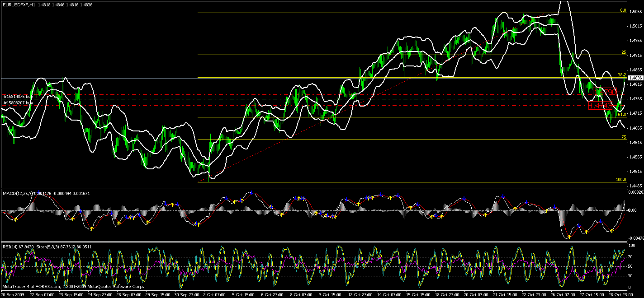Select the #15814875 buy order label

[18, 96]
